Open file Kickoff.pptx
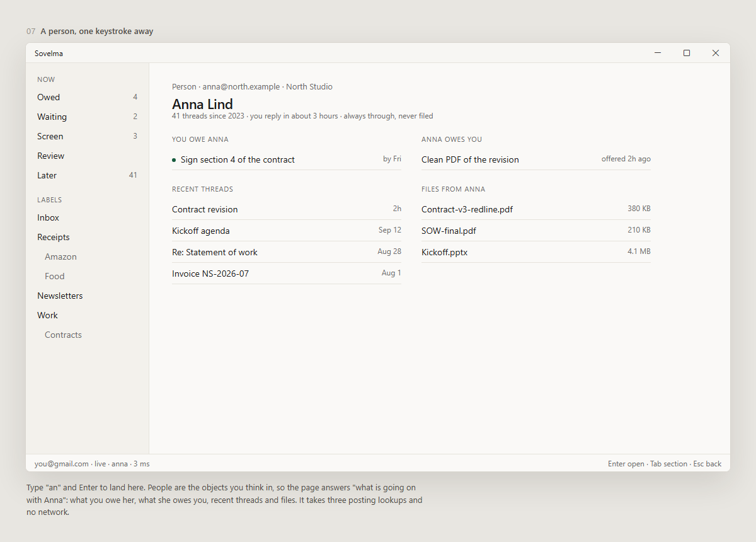Viewport: 756px width, 542px height. coord(536,252)
